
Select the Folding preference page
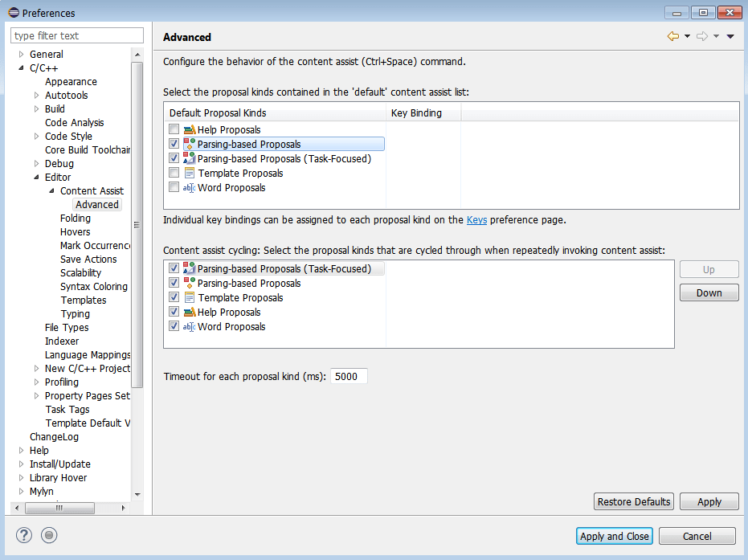[x=76, y=218]
